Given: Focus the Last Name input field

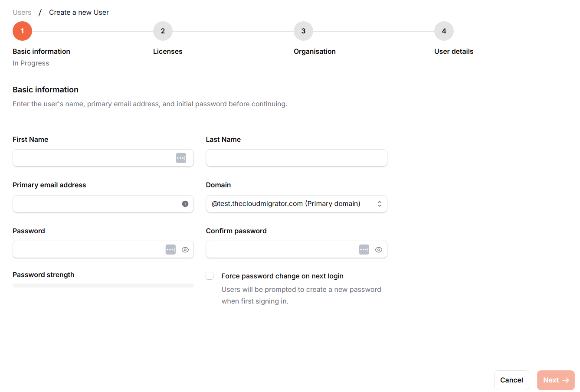Looking at the screenshot, I should [296, 158].
